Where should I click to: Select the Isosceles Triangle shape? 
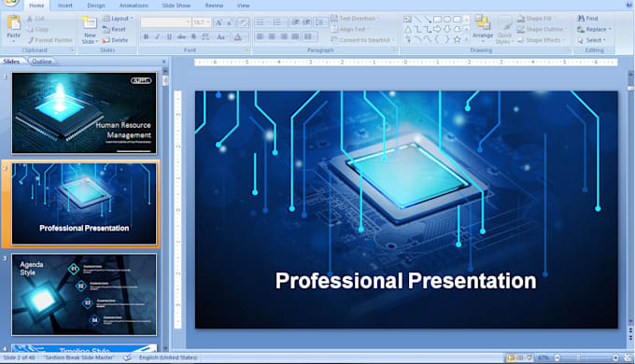[408, 29]
